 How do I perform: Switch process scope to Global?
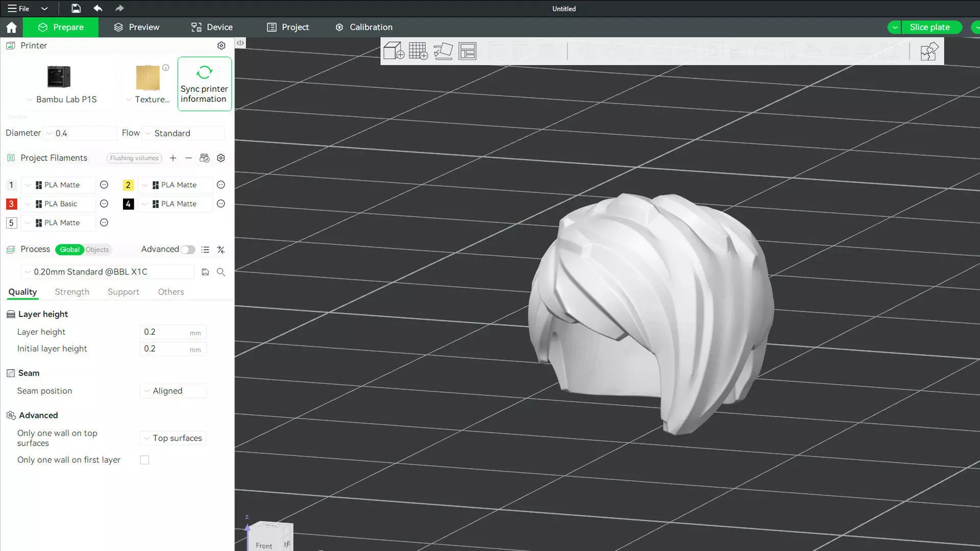tap(69, 249)
